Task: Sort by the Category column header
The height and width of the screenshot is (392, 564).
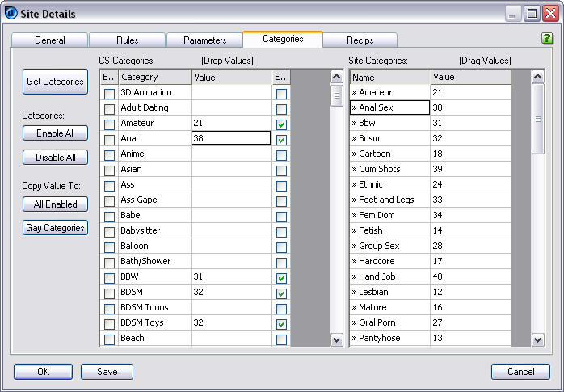Action: [154, 77]
